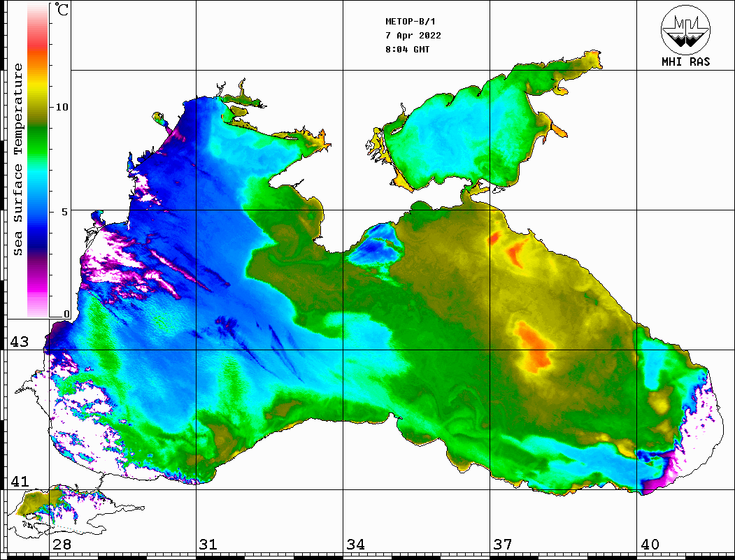Click the MHI RAS logo emblem
The width and height of the screenshot is (735, 560).
(686, 30)
